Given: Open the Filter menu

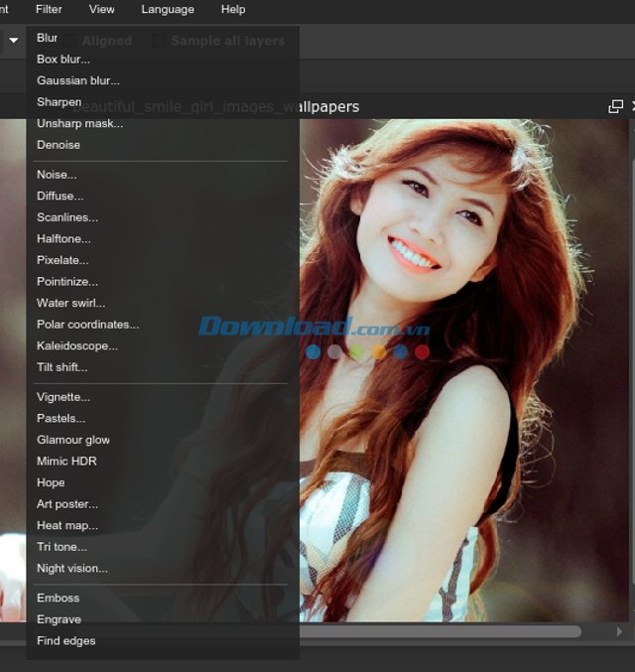Looking at the screenshot, I should click(x=49, y=9).
